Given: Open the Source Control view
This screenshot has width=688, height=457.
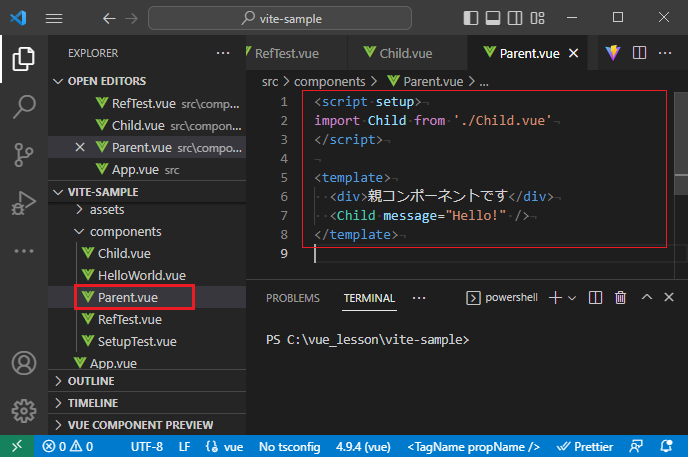Looking at the screenshot, I should (x=24, y=155).
